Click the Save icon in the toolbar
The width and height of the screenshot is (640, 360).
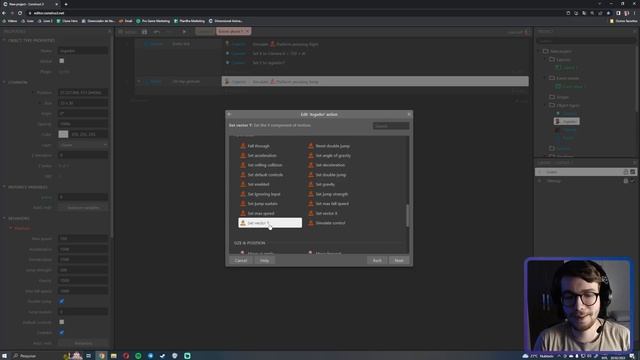[144, 31]
